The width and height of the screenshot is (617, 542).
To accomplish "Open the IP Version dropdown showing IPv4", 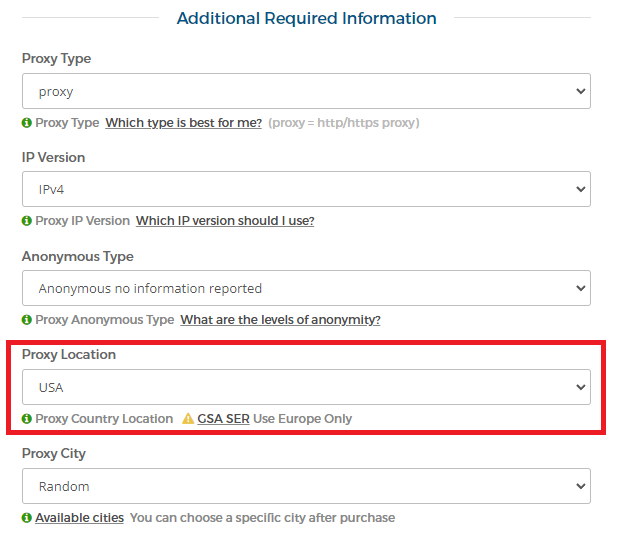I will [306, 189].
